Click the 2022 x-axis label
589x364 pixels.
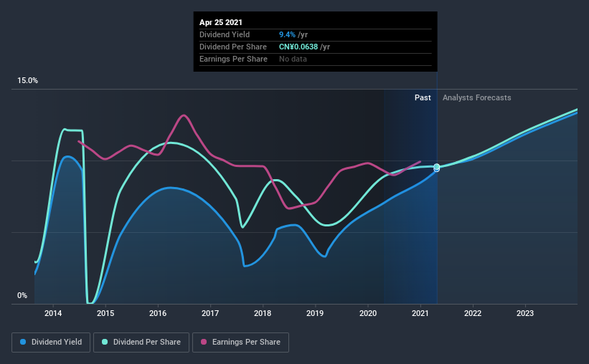473,313
